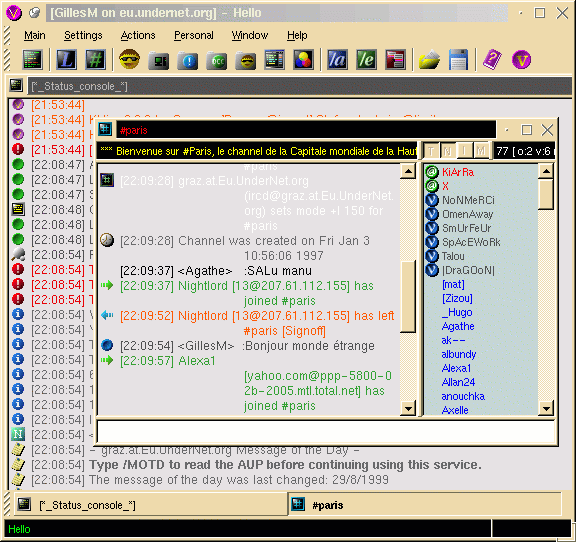Click the blue L toolbar icon
Image resolution: width=576 pixels, height=542 pixels.
coord(66,60)
